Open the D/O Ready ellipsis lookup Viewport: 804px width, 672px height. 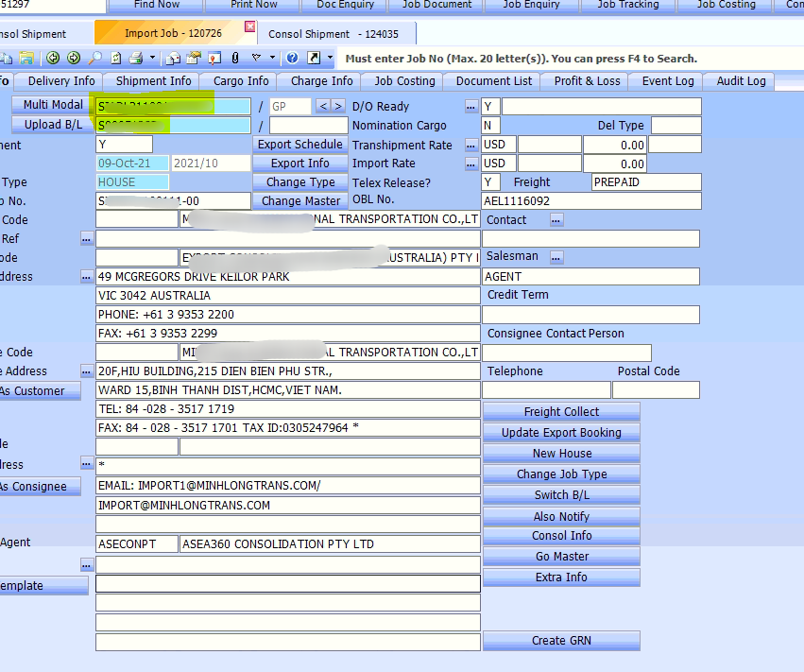point(470,107)
